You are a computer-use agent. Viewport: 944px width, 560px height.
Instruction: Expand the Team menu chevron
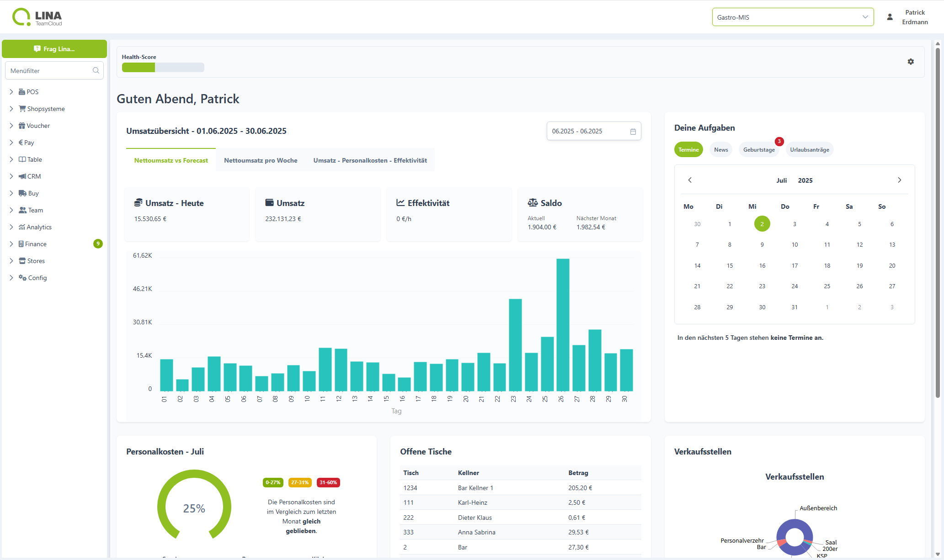(x=11, y=210)
